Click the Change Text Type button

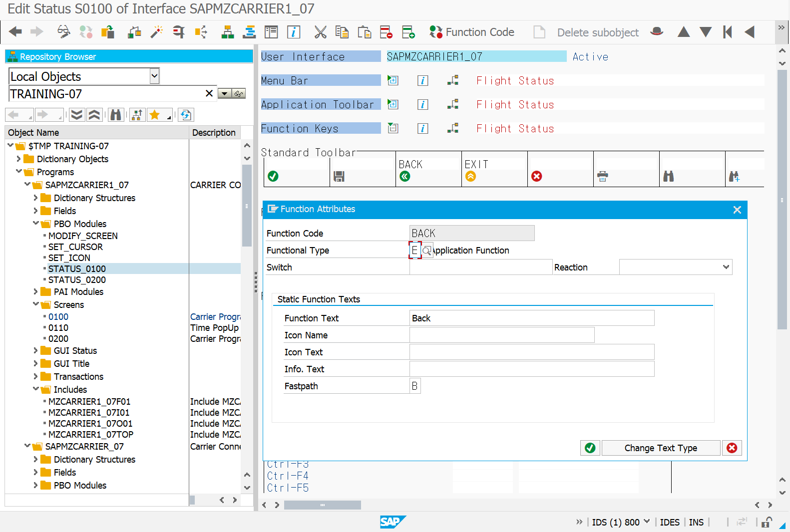tap(661, 448)
